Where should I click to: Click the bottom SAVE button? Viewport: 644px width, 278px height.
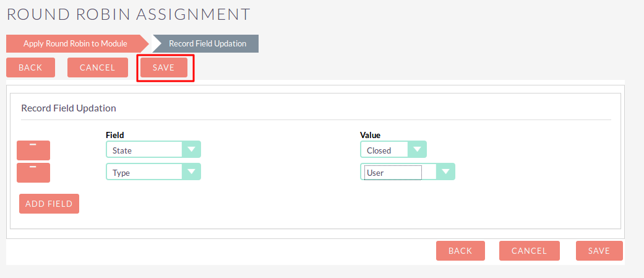click(x=599, y=251)
